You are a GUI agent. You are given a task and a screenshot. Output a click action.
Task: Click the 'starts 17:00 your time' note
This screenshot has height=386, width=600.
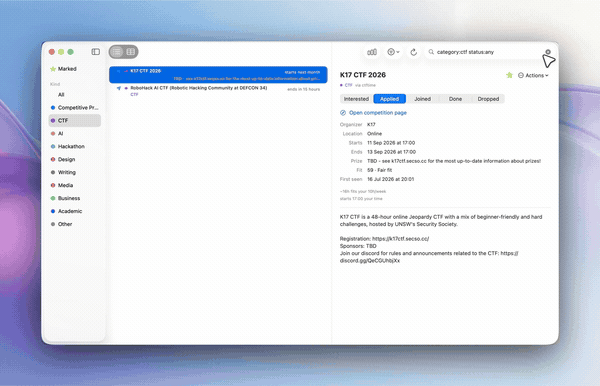click(x=361, y=199)
